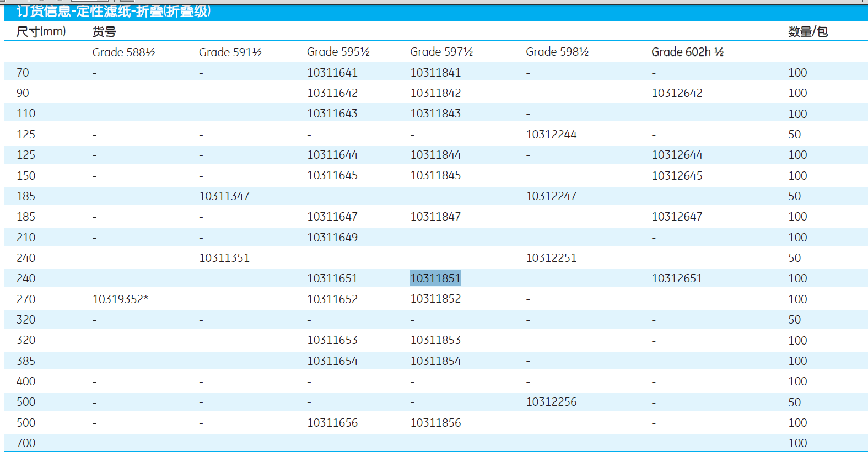Click the Grade 597½ column header
The width and height of the screenshot is (868, 457).
441,52
